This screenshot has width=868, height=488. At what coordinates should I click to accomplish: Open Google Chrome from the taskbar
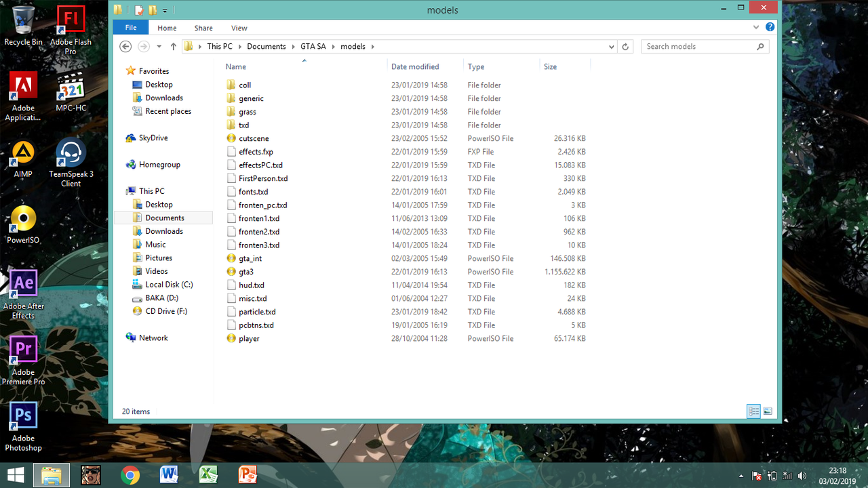pyautogui.click(x=130, y=475)
